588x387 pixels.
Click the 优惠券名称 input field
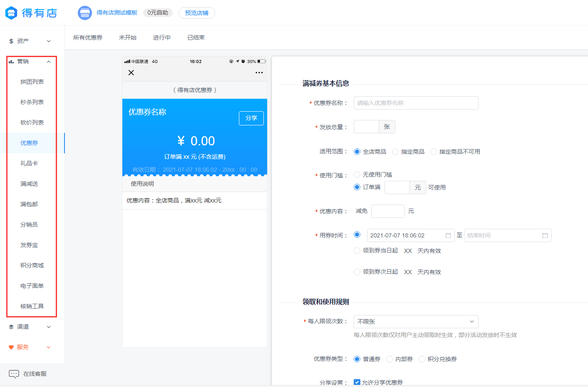pos(416,103)
